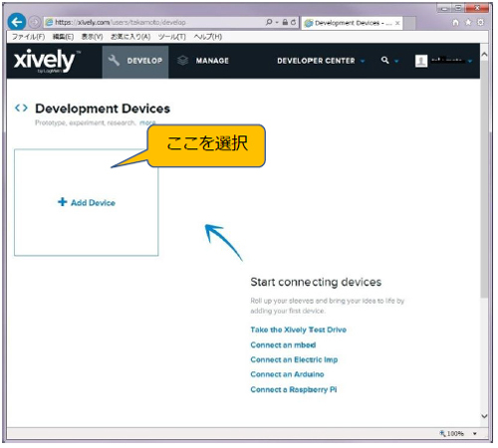Open the DEVELOPER CENTER menu label
This screenshot has width=498, height=448.
316,61
